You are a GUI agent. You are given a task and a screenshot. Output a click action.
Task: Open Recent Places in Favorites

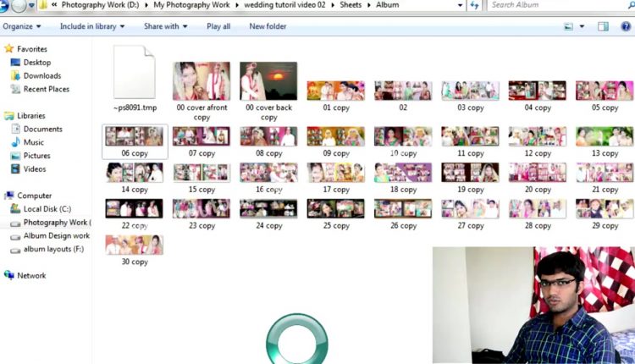tap(47, 89)
